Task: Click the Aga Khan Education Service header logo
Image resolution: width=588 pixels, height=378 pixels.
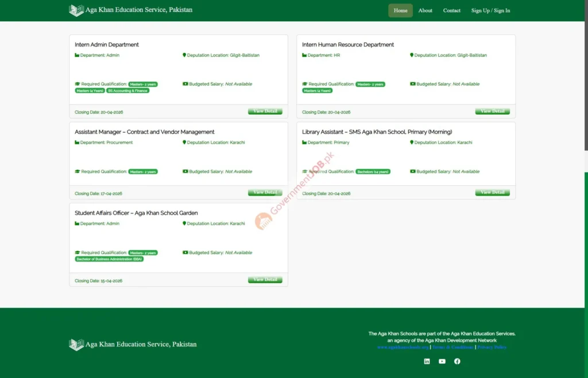Action: (76, 10)
